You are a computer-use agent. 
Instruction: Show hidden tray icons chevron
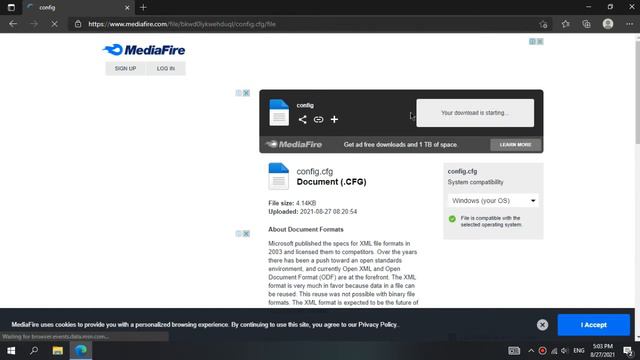point(531,351)
